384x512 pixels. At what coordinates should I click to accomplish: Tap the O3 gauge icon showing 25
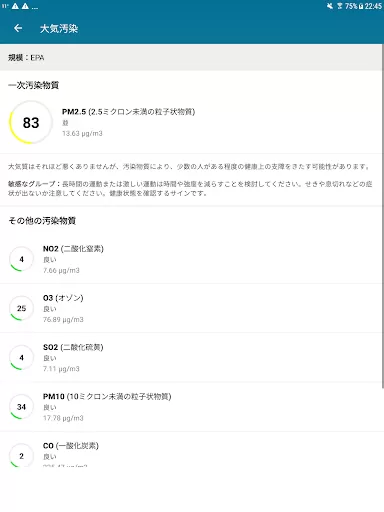(x=21, y=308)
